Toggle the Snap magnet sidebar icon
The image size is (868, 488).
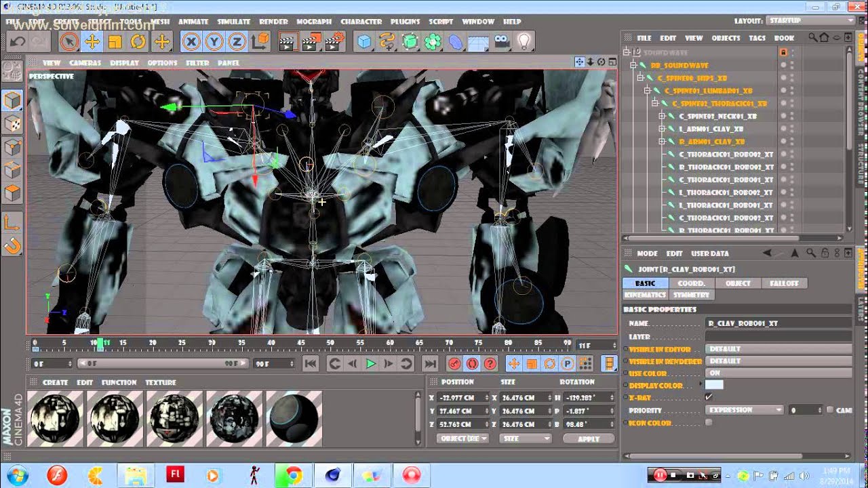(x=12, y=245)
